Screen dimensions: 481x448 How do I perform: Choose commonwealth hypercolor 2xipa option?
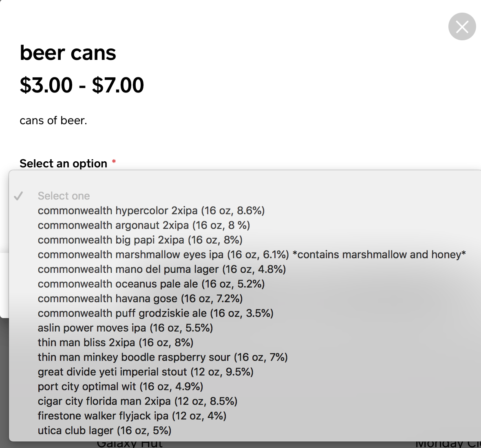click(x=151, y=211)
